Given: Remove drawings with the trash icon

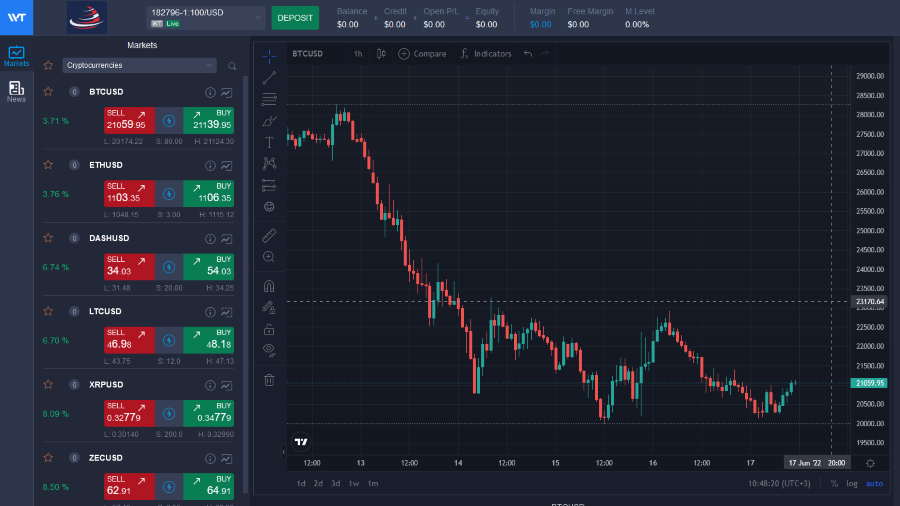Looking at the screenshot, I should click(269, 380).
